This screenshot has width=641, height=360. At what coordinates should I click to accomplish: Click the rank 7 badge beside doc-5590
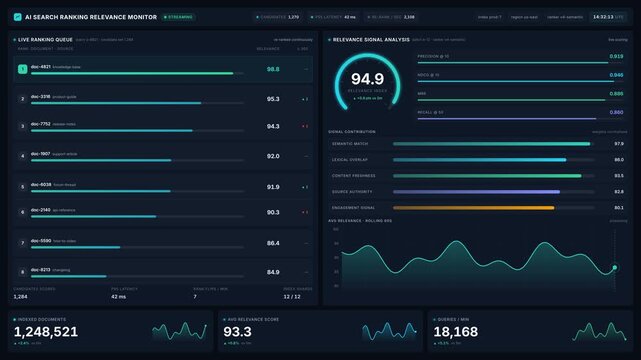point(22,243)
